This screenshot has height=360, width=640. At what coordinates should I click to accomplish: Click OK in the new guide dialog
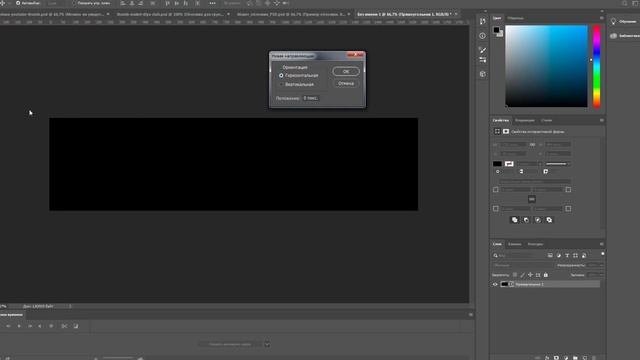(x=346, y=71)
